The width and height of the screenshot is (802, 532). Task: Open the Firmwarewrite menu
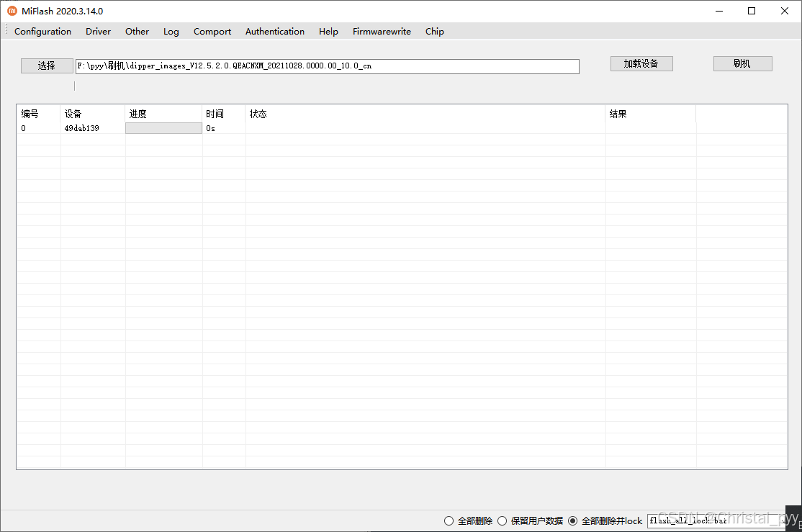[x=382, y=31]
